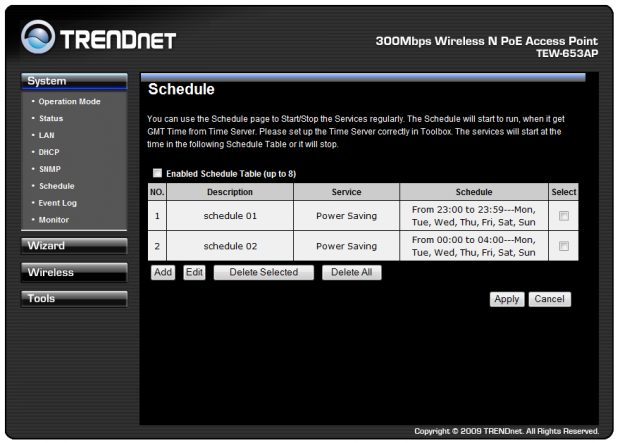
Task: Click the TRENDnet logo icon
Action: [x=38, y=37]
